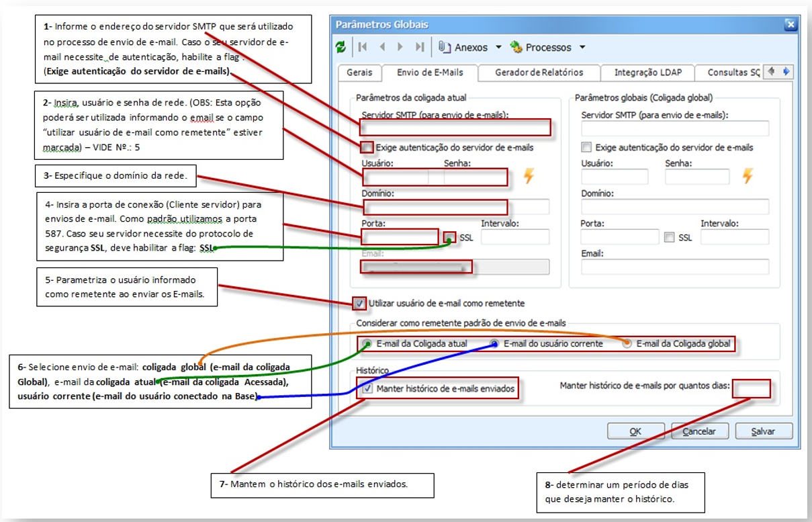Image resolution: width=812 pixels, height=522 pixels.
Task: Select E-mail da Coligada atual radio
Action: (367, 343)
